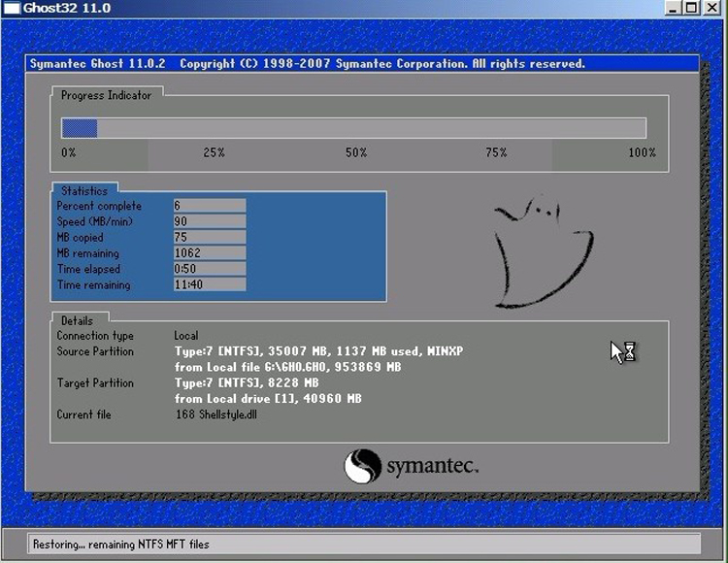728x563 pixels.
Task: Maximize the Ghost32 window
Action: pyautogui.click(x=692, y=8)
